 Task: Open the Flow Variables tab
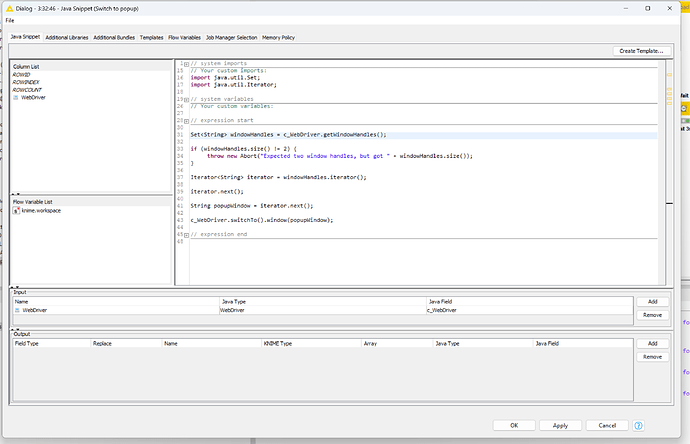(x=184, y=37)
